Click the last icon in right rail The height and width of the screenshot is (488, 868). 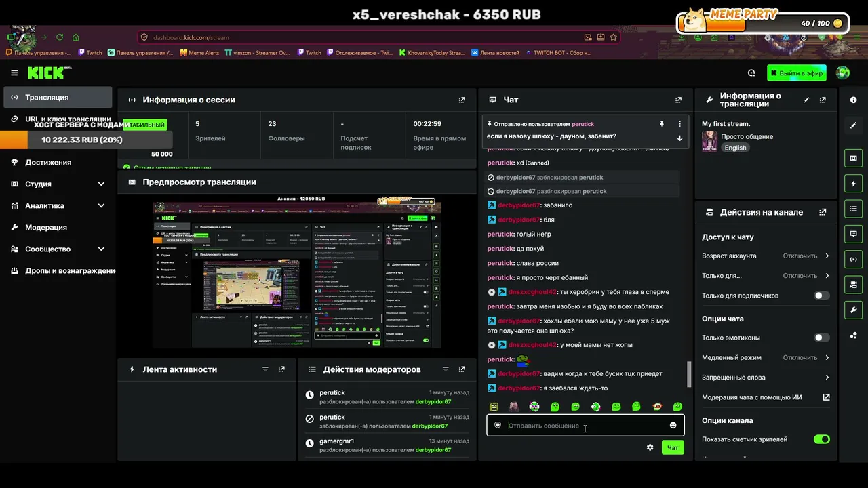pos(853,335)
